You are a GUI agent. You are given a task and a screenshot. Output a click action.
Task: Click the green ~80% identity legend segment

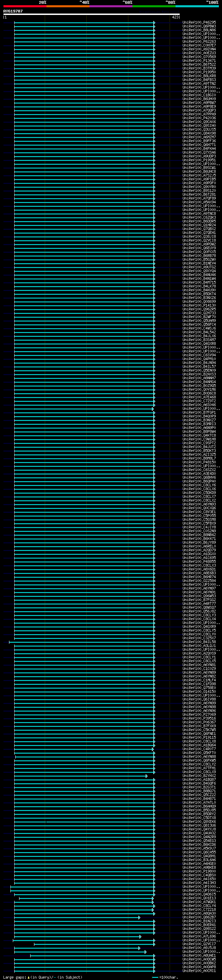[154, 6]
